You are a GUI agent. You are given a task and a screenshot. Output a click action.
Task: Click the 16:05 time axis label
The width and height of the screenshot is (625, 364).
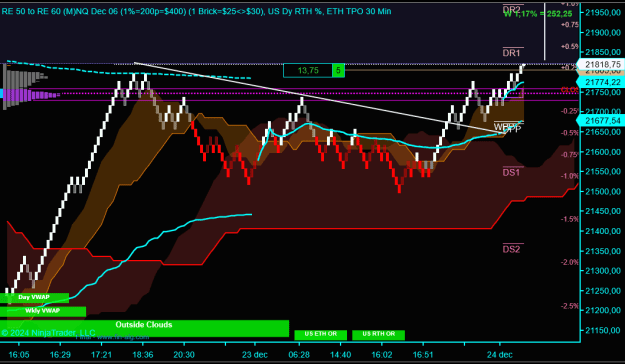pos(19,355)
